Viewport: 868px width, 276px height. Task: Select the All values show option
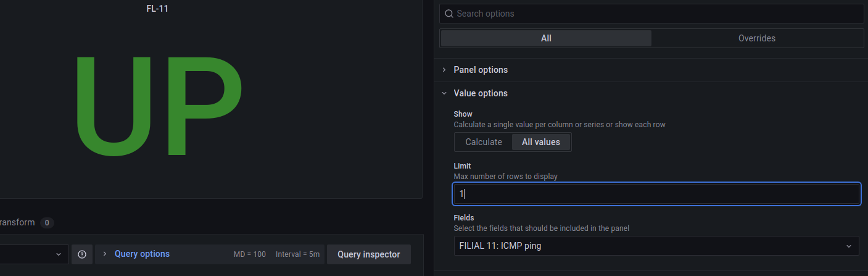point(540,142)
